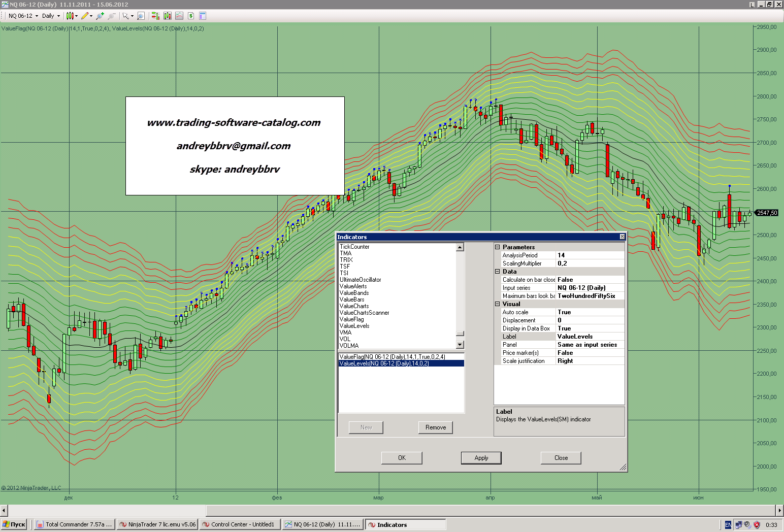Click the zoom frame magnifier icon
The width and height of the screenshot is (784, 532).
pyautogui.click(x=141, y=16)
